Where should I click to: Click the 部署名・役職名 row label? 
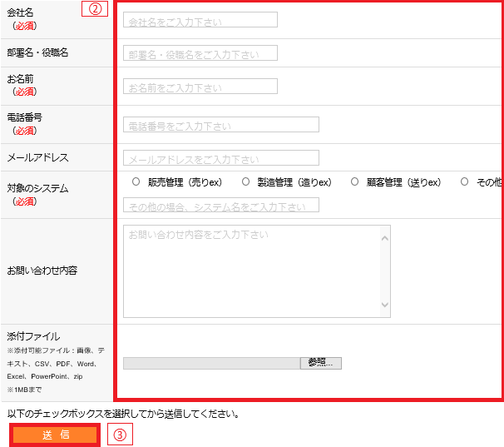(x=37, y=52)
